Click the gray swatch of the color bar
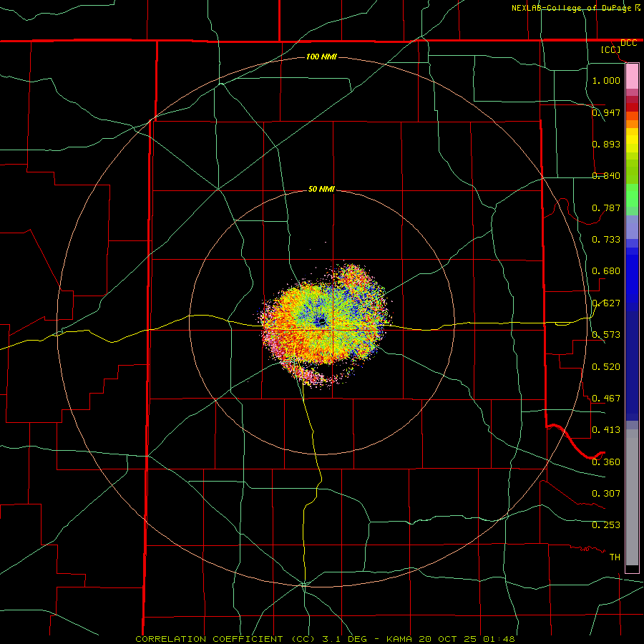The width and height of the screenshot is (644, 644). tap(632, 497)
